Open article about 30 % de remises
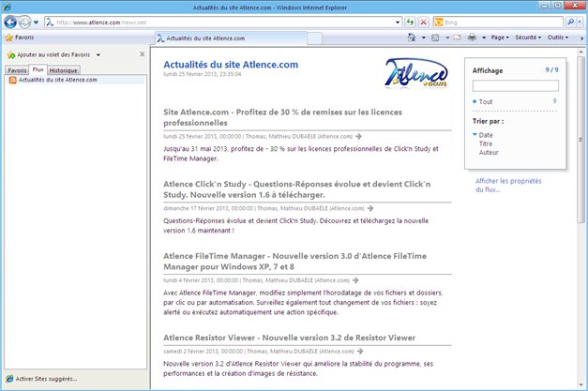The image size is (588, 391). coord(283,117)
